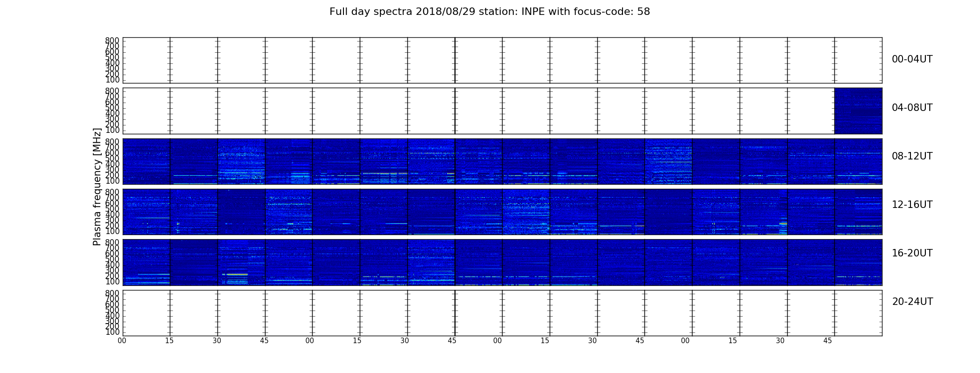Click the plot title mentioning station INPE
This screenshot has width=980, height=373.
coord(490,12)
